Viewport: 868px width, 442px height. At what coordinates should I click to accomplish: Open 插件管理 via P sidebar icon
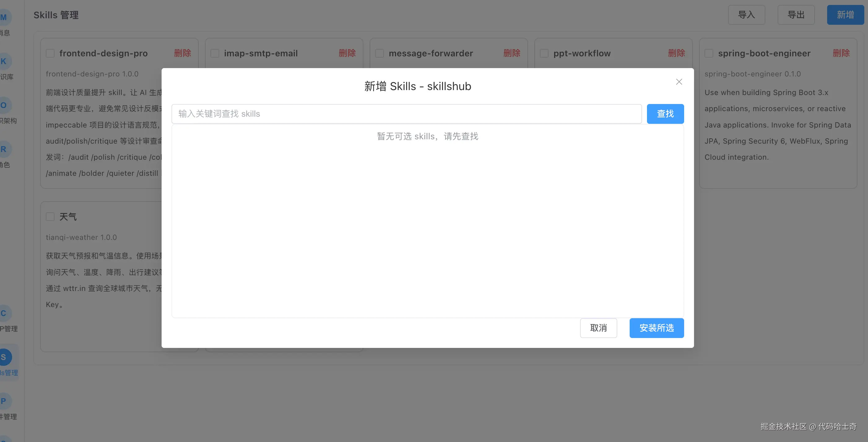coord(4,401)
